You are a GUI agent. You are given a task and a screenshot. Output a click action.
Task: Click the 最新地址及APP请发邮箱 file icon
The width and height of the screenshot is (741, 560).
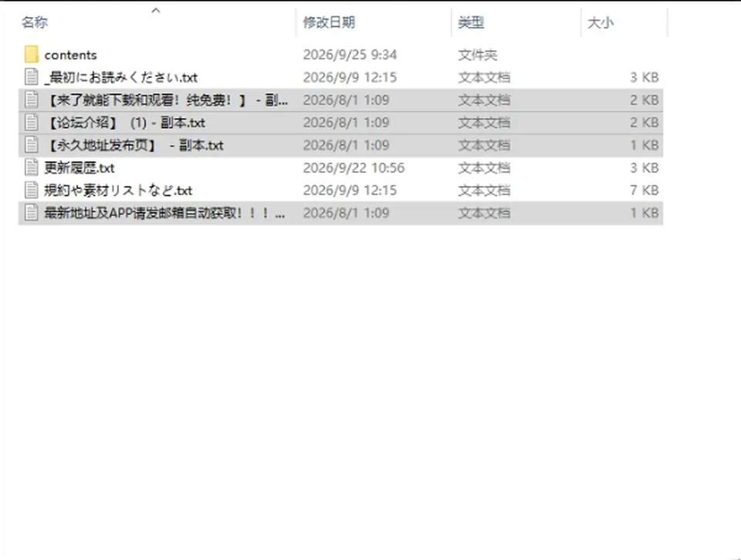click(31, 213)
